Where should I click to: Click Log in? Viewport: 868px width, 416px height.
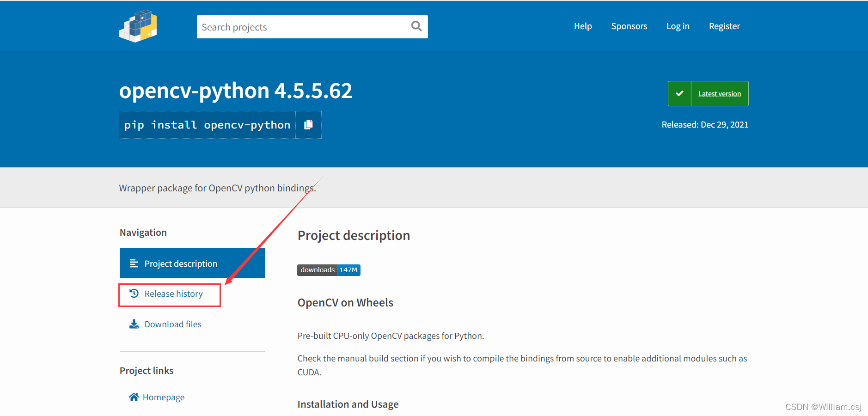click(x=678, y=26)
